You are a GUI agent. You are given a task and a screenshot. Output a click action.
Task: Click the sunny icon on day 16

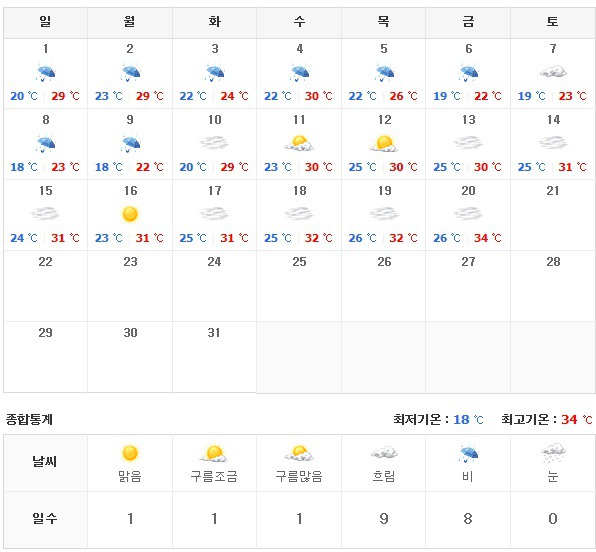coord(130,214)
